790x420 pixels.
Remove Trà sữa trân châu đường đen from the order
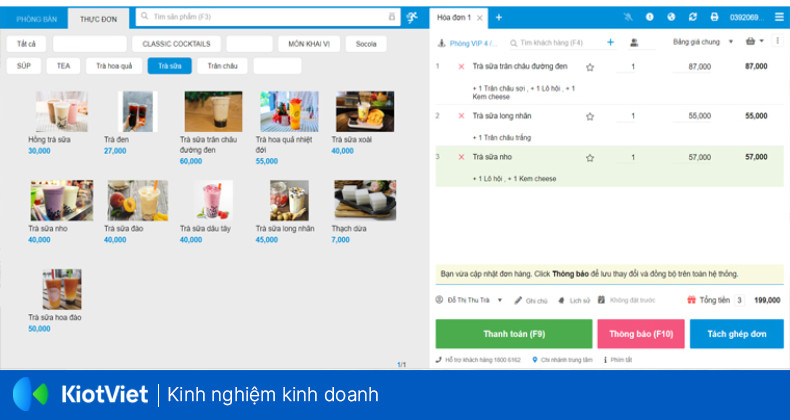pos(461,66)
